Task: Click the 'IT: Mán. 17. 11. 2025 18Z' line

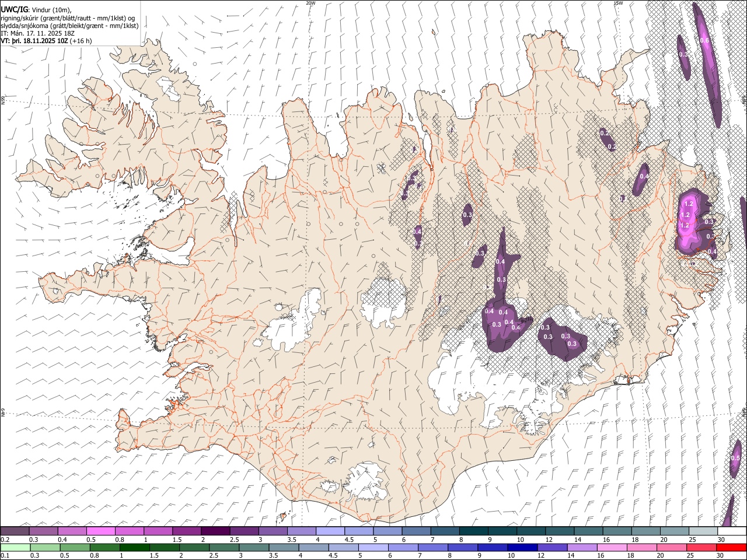Action: (38, 34)
